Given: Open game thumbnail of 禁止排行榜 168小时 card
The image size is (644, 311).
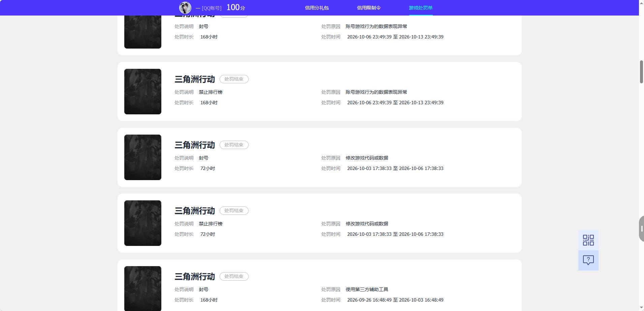Looking at the screenshot, I should tap(143, 91).
